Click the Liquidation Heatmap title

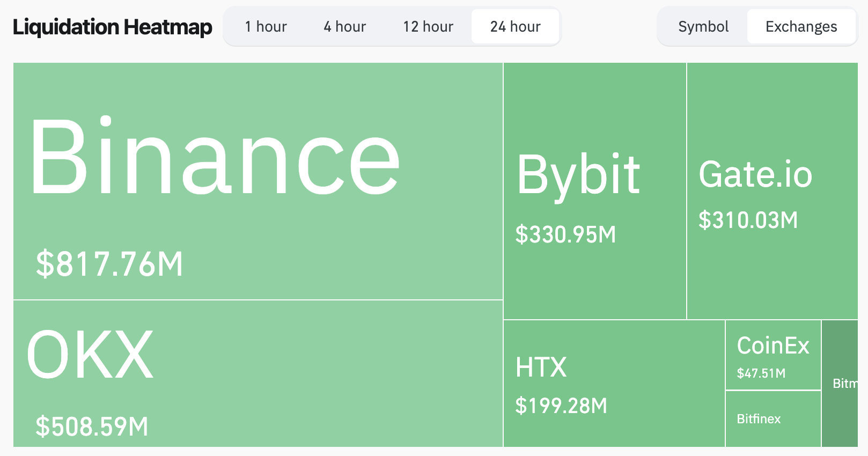coord(113,27)
